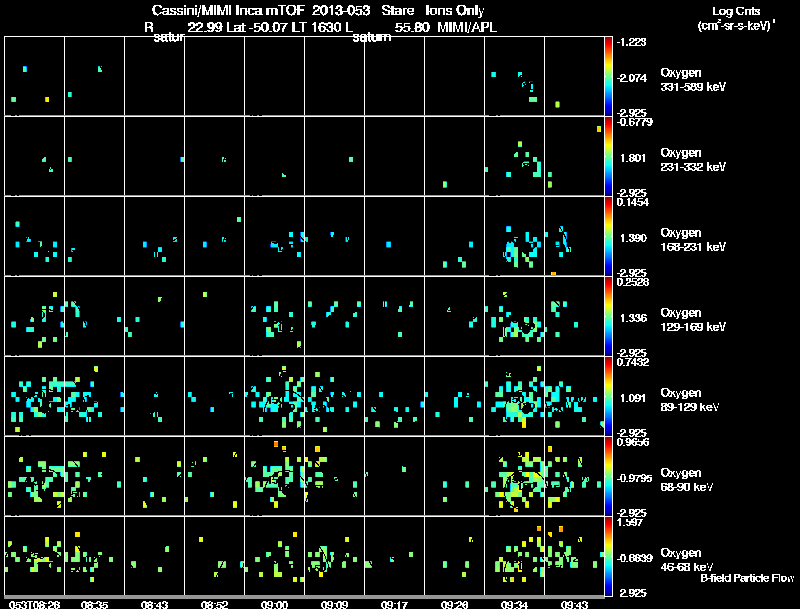Click the '-1.223' colorbar maximum value
This screenshot has width=800, height=609.
(631, 42)
